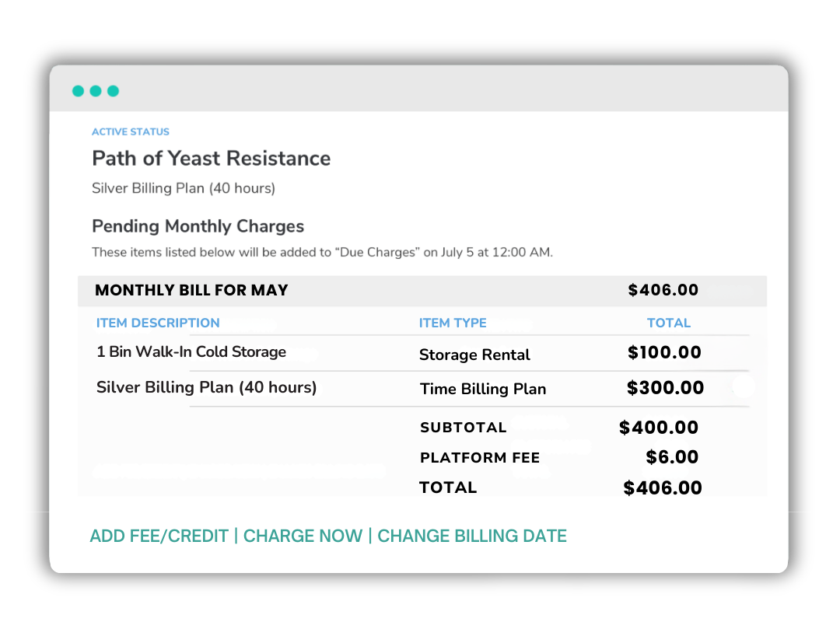840x622 pixels.
Task: Expand the MONTHLY BILL FOR MAY row
Action: point(191,290)
